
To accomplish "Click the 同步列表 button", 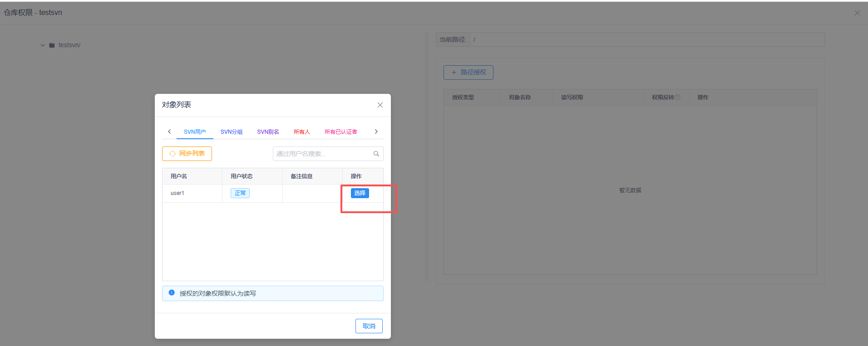I will 187,154.
